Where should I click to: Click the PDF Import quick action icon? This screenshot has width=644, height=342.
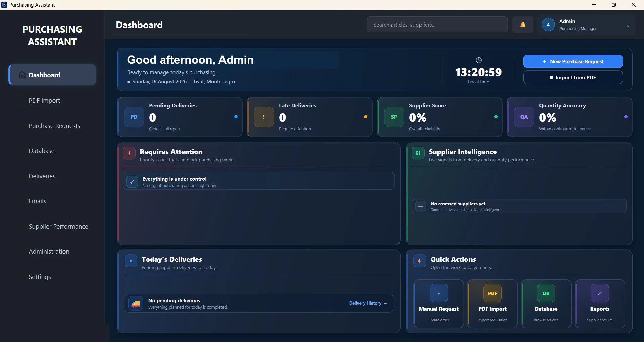492,293
